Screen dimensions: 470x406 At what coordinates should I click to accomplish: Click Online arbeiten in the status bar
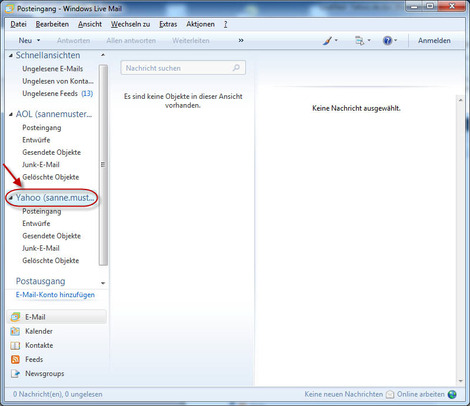click(x=421, y=394)
